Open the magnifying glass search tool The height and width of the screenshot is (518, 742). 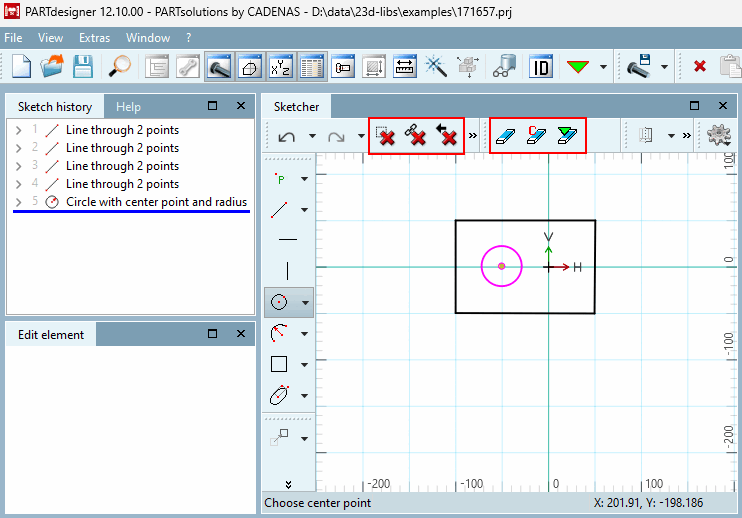pos(120,66)
